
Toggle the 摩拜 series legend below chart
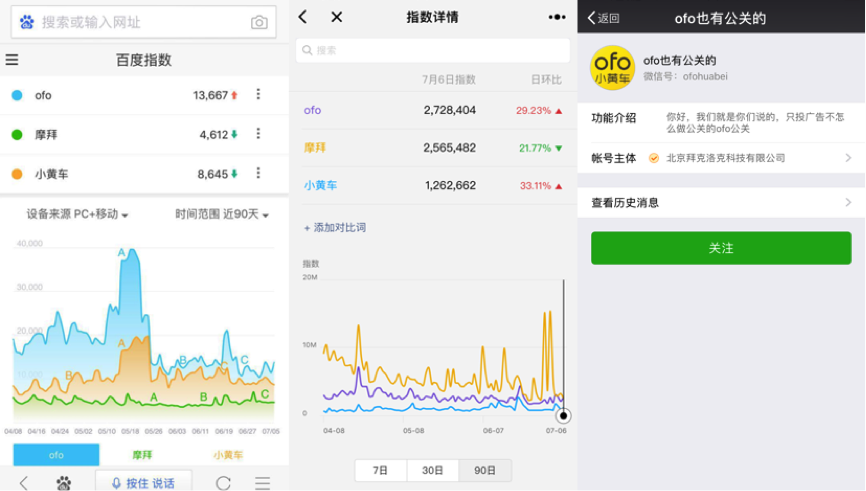(x=142, y=455)
